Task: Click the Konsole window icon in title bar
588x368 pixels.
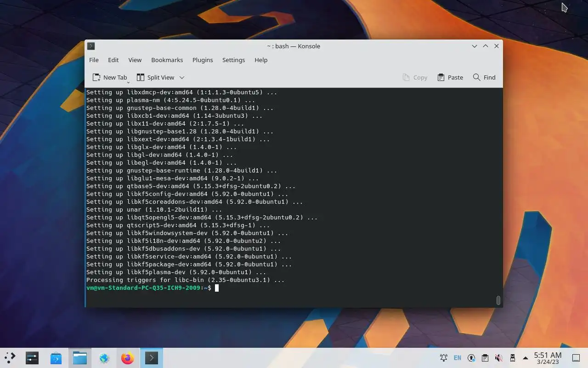Action: [91, 46]
